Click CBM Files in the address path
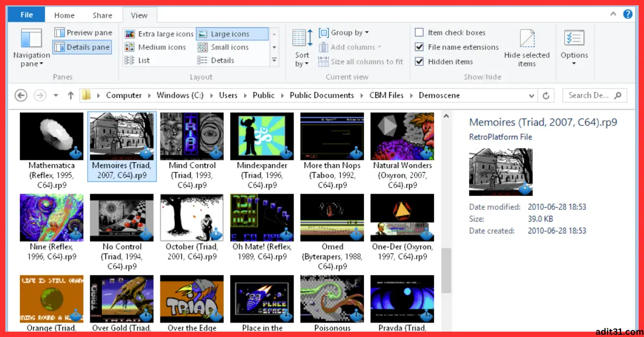The image size is (644, 337). click(386, 96)
